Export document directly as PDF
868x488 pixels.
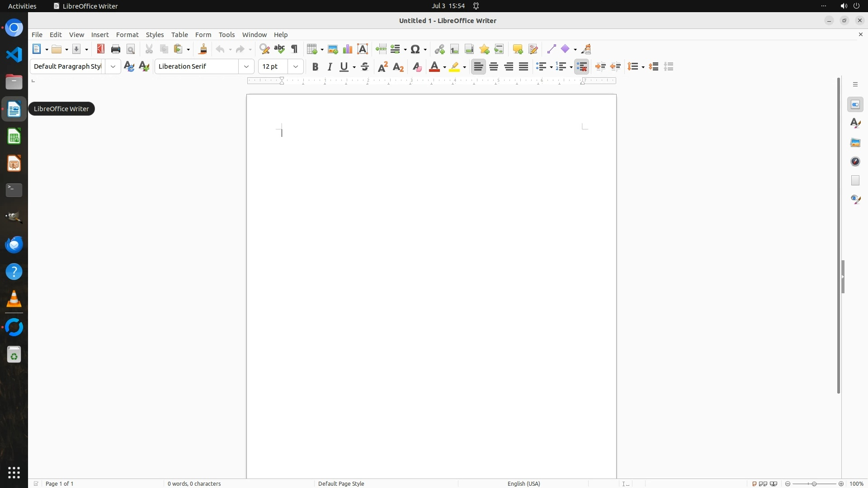100,49
